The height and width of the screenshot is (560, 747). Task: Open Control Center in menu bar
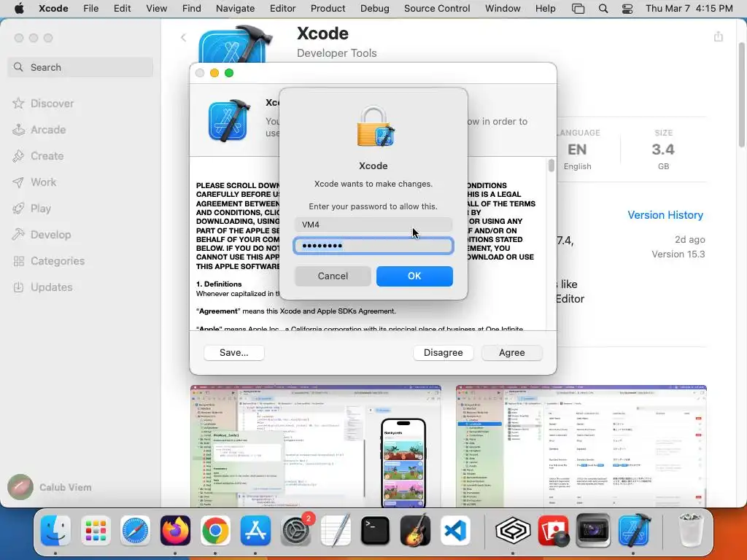[627, 9]
